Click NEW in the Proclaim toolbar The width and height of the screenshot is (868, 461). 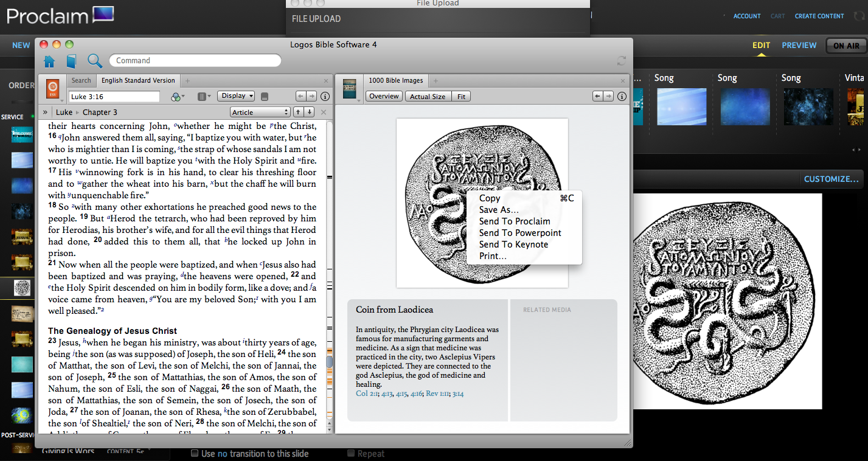click(x=21, y=45)
